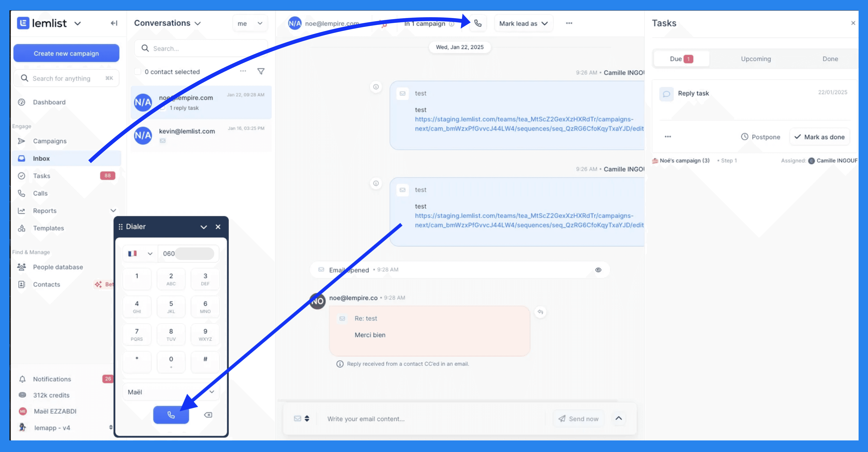Click the blue call button in Dialer

click(171, 415)
